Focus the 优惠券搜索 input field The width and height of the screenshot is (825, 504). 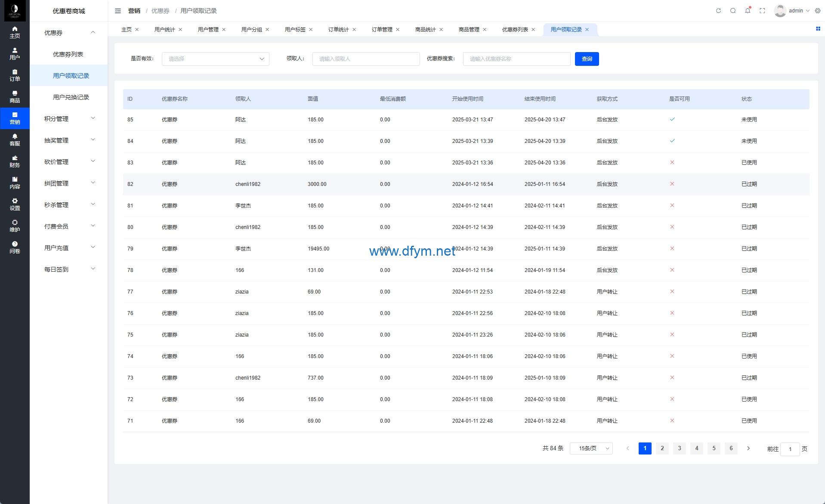(517, 59)
